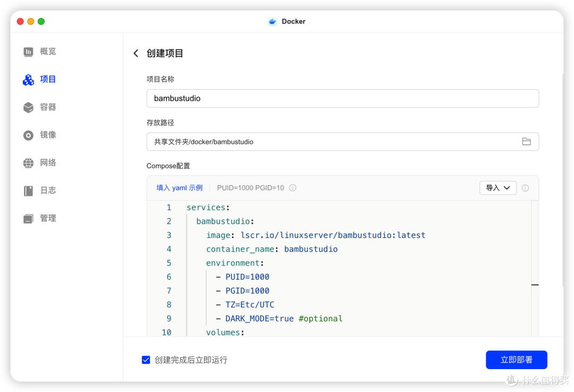Open the 网络 globe icon

pos(28,163)
